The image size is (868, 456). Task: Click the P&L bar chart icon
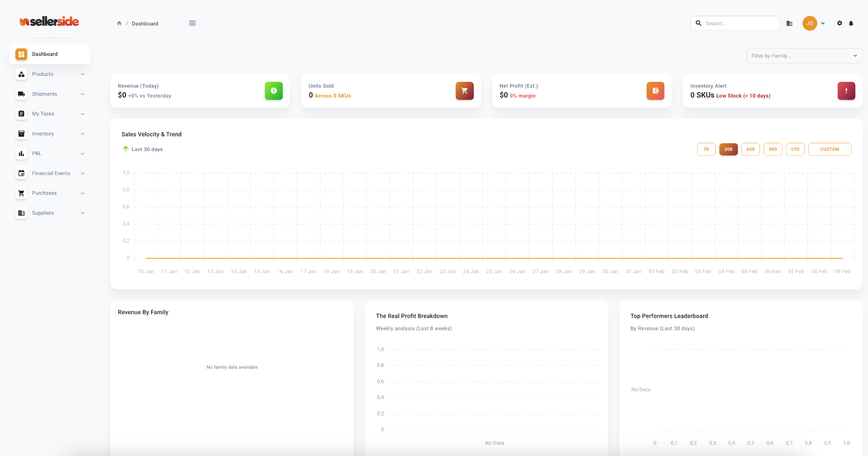click(x=21, y=154)
